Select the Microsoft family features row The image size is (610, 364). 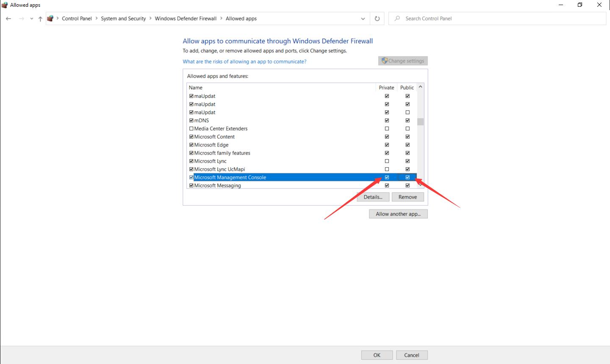point(222,153)
